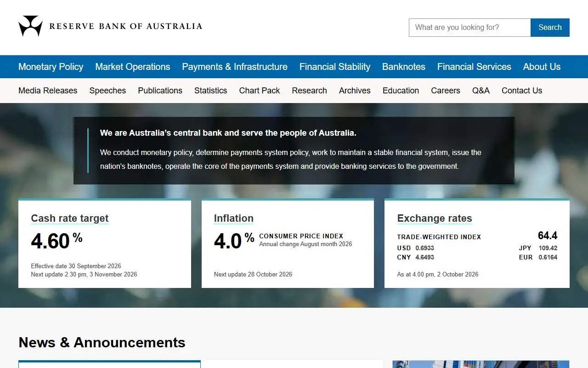Image resolution: width=588 pixels, height=368 pixels.
Task: Select the USD 0.6933 exchange rate
Action: (x=416, y=248)
